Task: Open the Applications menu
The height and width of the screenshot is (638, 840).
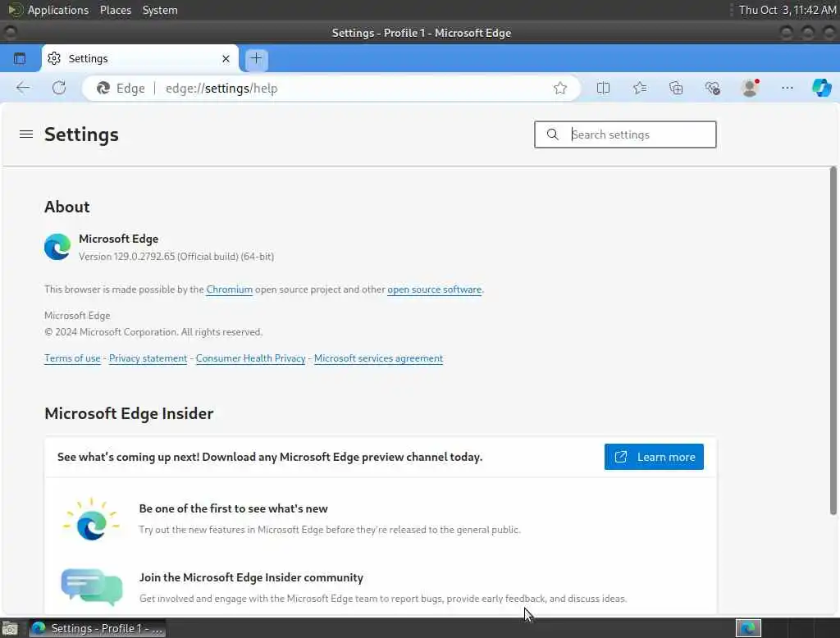Action: (x=58, y=10)
